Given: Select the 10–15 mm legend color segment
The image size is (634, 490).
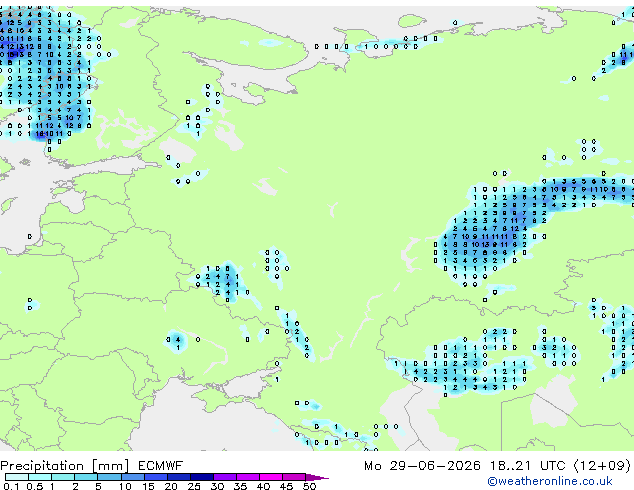Looking at the screenshot, I should 133,477.
